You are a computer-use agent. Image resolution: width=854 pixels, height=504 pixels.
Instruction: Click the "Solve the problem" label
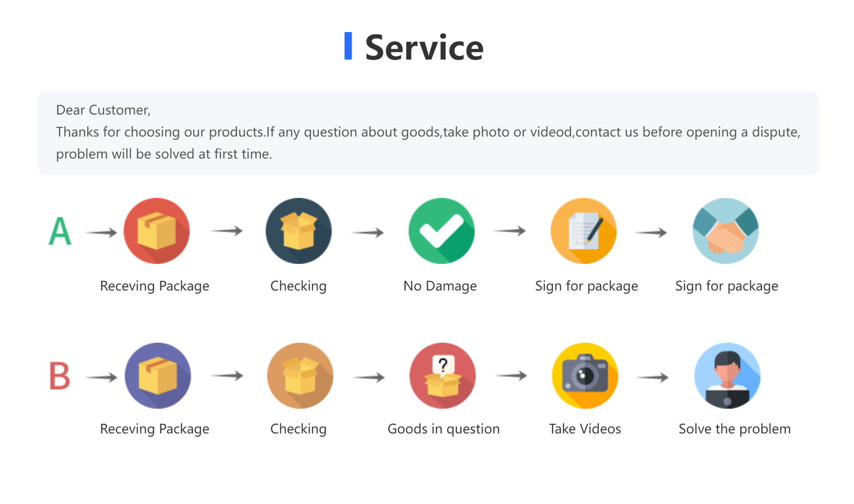point(734,429)
